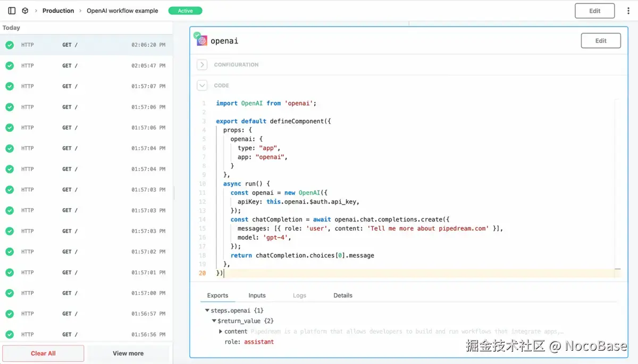
Task: Select the event timestamped 01:57:01 PM
Action: click(86, 273)
